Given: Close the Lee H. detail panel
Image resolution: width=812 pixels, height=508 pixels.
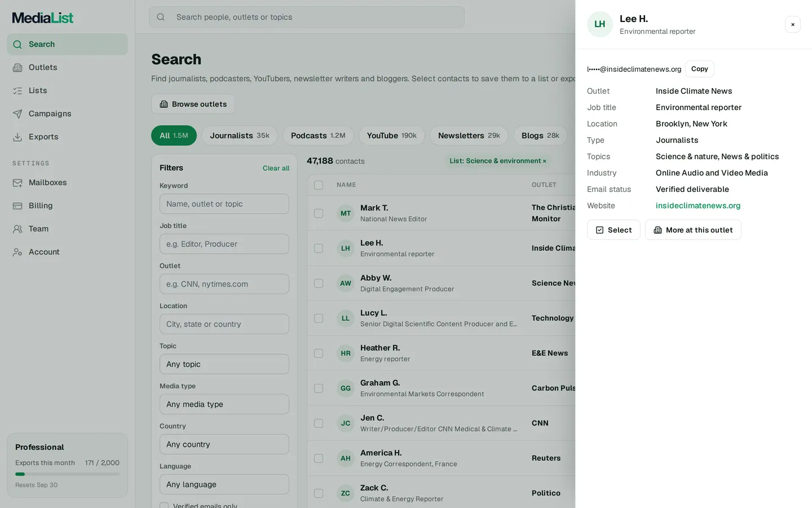Looking at the screenshot, I should 793,24.
